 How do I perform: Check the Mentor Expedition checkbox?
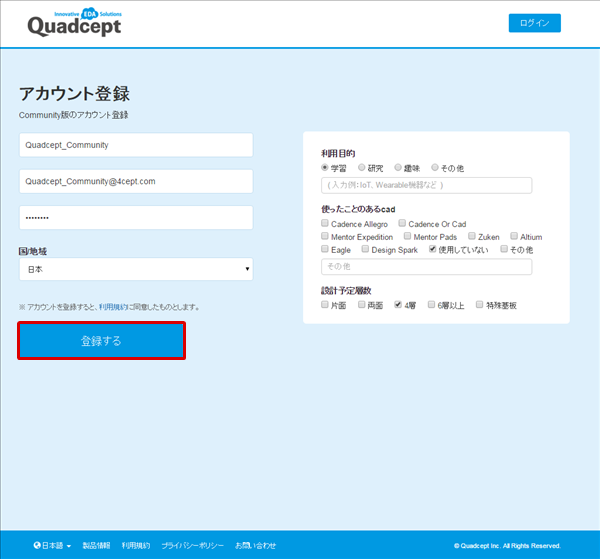click(x=324, y=236)
